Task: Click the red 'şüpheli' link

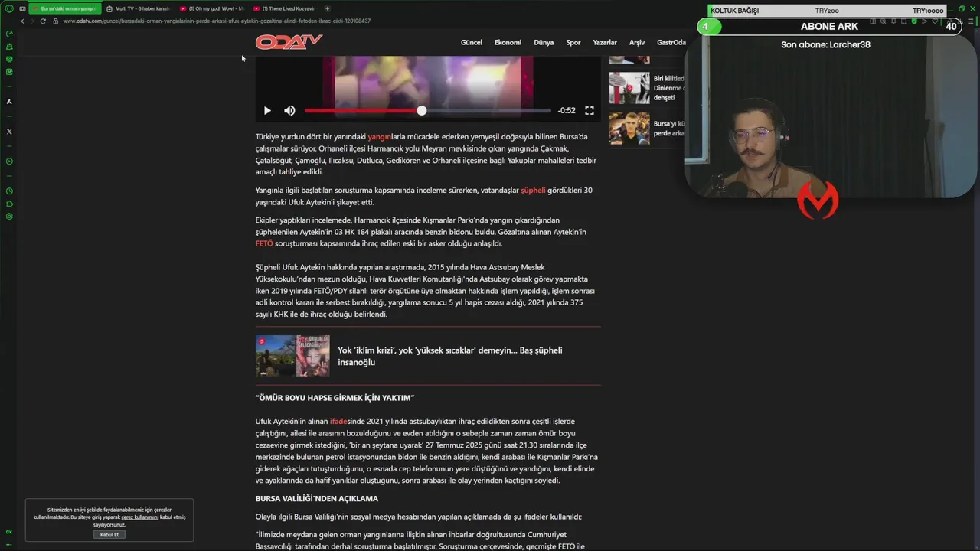Action: point(533,190)
